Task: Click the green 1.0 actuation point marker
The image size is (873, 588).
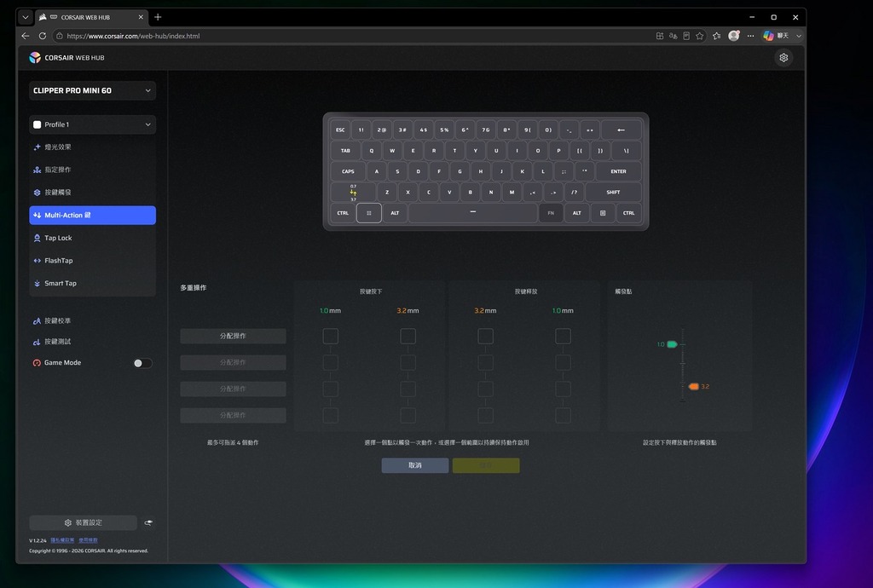Action: coord(672,344)
